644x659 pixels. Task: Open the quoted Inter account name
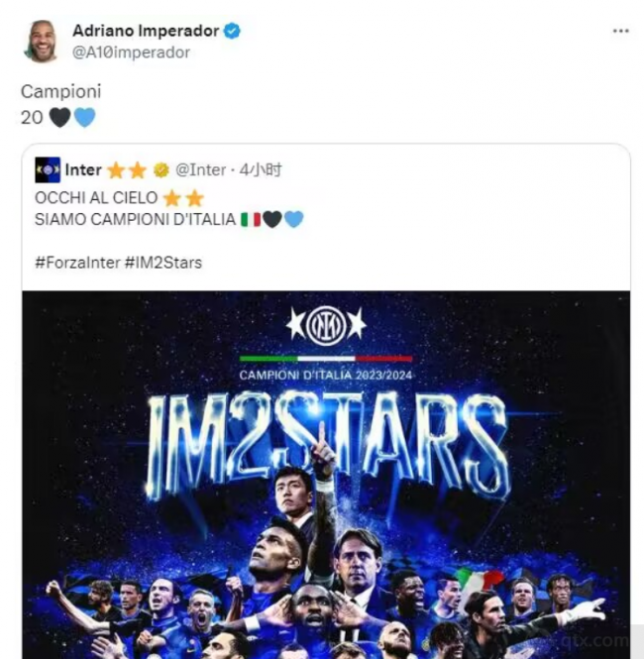tap(83, 170)
